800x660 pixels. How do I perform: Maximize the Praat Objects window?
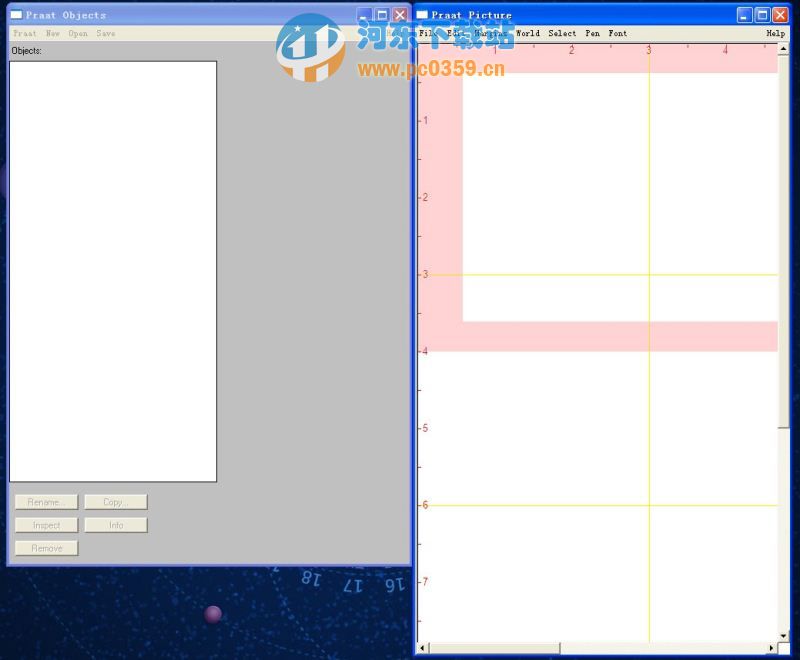pos(382,15)
